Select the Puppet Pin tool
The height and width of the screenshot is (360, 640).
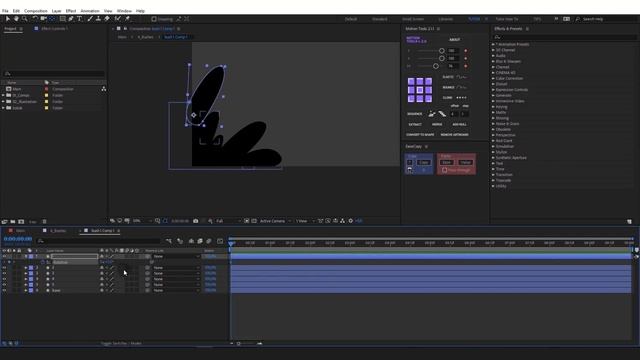[127, 19]
